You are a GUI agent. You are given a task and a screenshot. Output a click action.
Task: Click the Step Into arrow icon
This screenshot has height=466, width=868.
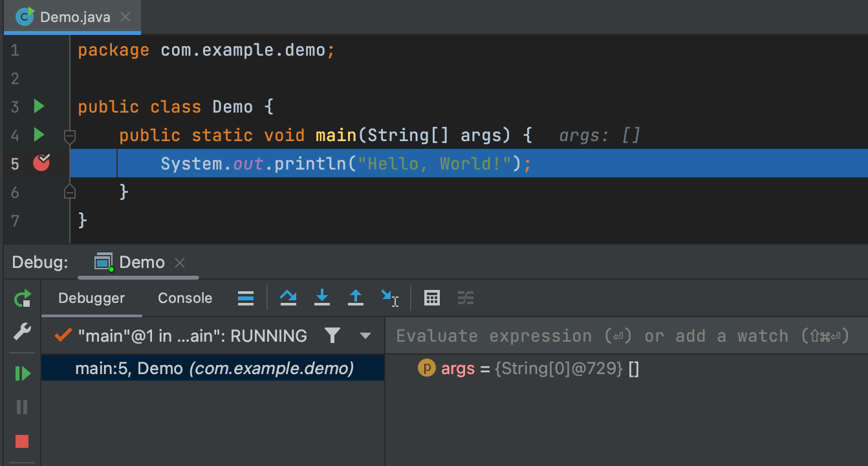tap(321, 298)
